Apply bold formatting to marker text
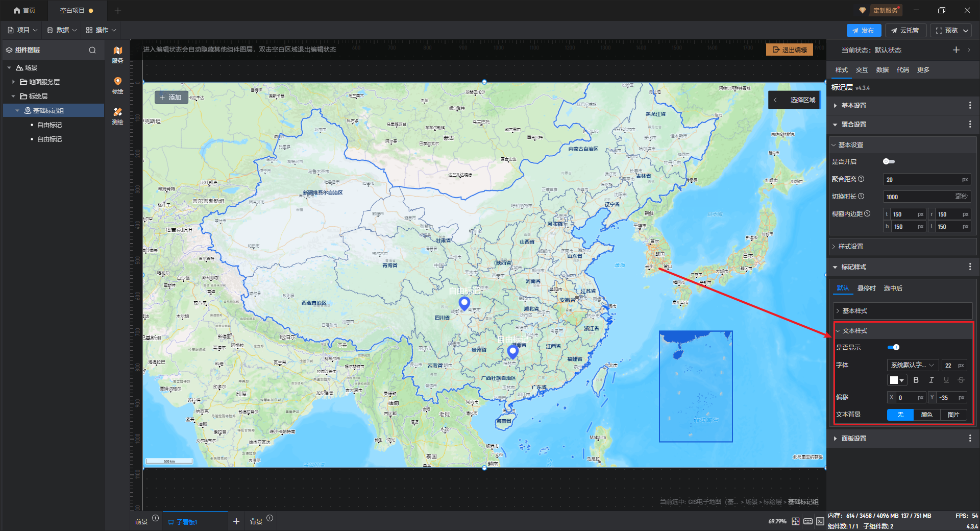 pos(916,380)
